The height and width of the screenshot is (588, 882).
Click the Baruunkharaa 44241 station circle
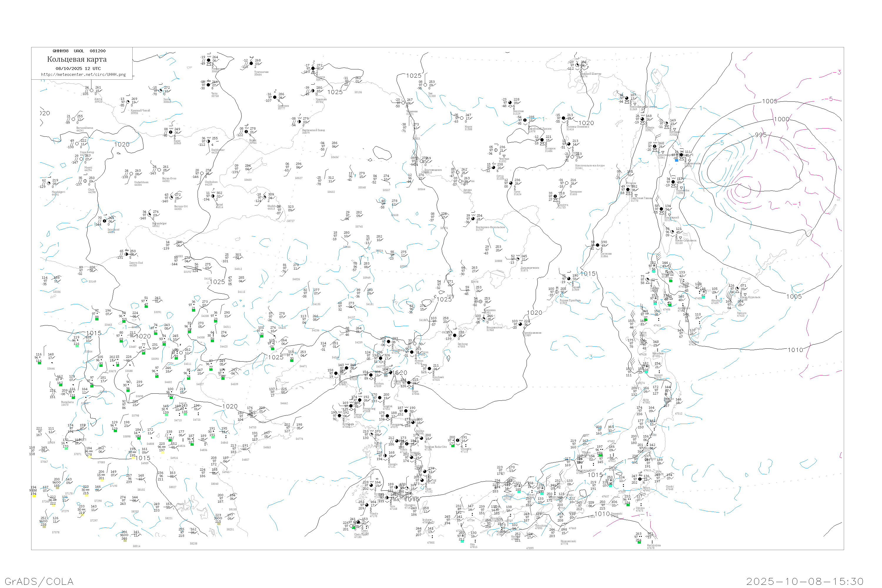(73, 119)
